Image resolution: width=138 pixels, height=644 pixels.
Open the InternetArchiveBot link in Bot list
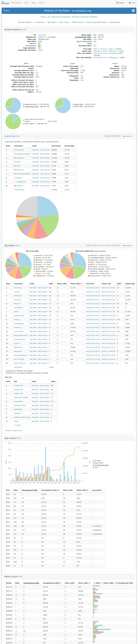pos(21,397)
